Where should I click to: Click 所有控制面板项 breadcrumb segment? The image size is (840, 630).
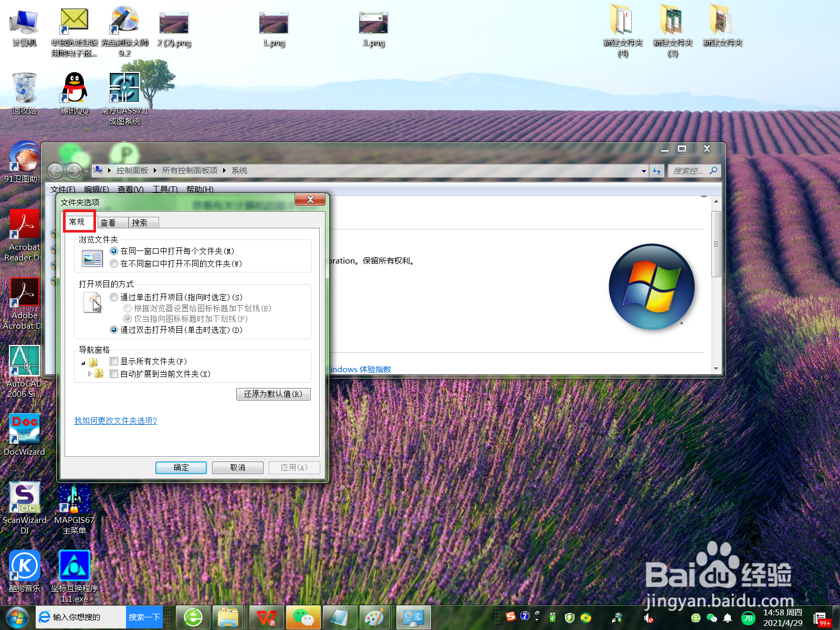coord(190,171)
